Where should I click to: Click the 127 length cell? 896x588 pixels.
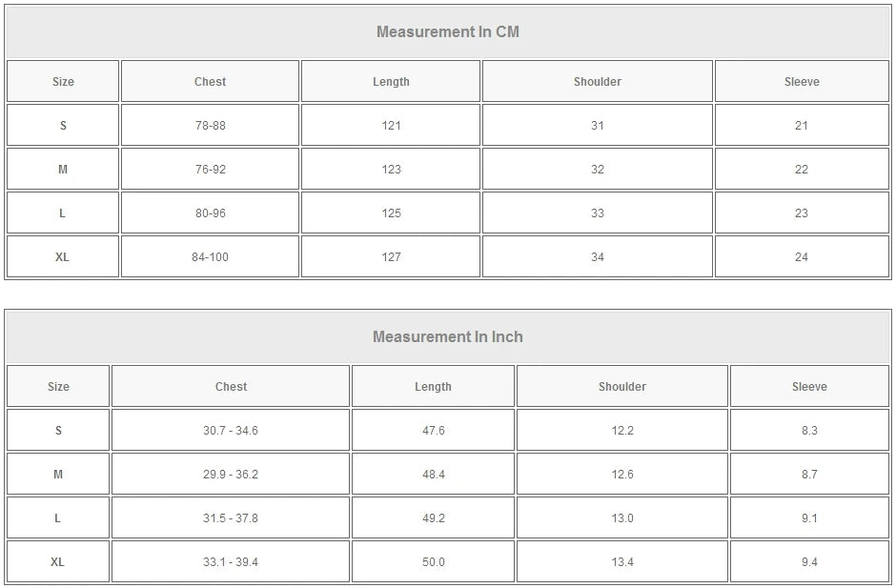coord(391,257)
